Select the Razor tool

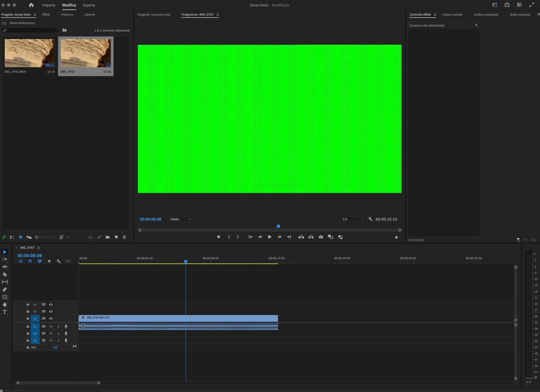[5, 275]
